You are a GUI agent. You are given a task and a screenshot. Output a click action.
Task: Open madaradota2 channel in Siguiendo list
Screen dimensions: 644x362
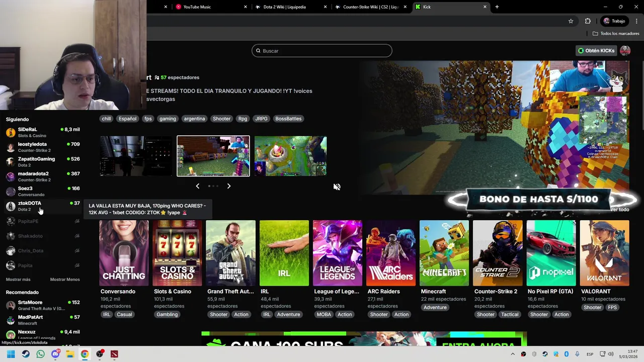[x=42, y=176]
